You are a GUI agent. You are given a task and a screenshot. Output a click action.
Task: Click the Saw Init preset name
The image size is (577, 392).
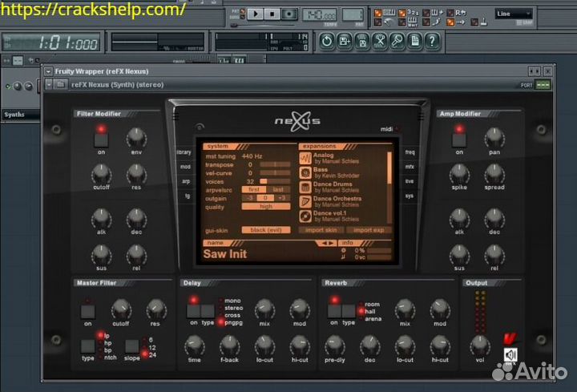pyautogui.click(x=225, y=254)
